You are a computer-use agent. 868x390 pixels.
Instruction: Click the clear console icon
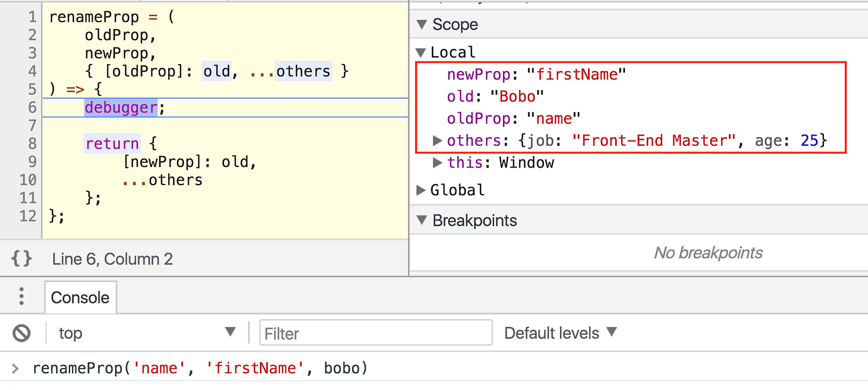22,333
